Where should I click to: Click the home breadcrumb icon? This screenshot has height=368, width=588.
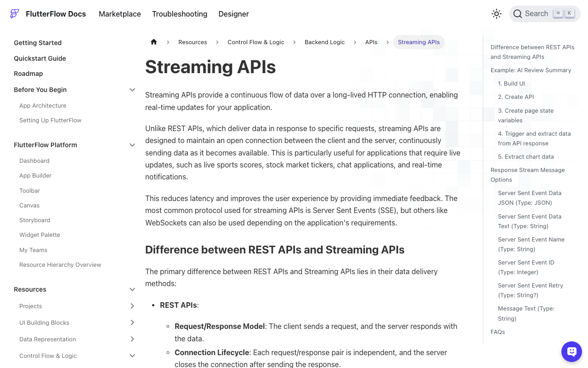(x=154, y=42)
